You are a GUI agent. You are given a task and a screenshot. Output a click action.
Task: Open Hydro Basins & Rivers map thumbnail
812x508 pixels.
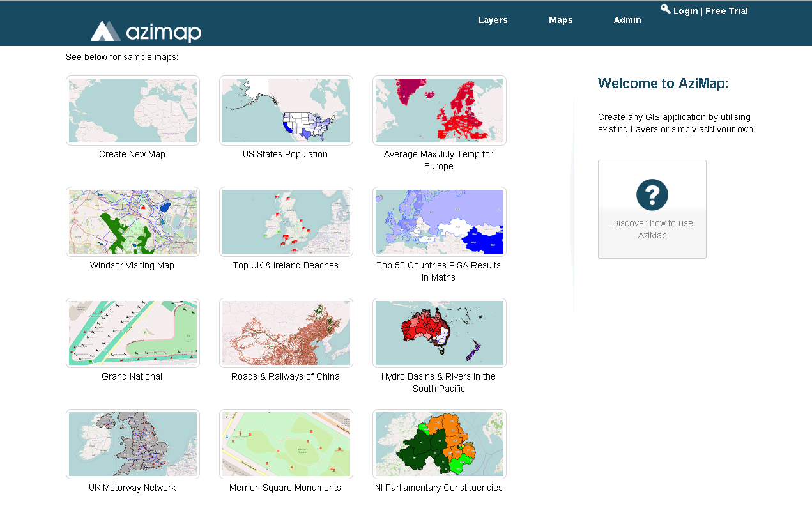coord(440,333)
